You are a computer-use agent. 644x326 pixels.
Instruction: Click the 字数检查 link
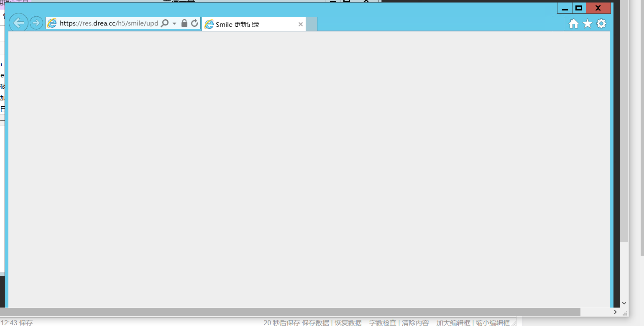pyautogui.click(x=382, y=323)
